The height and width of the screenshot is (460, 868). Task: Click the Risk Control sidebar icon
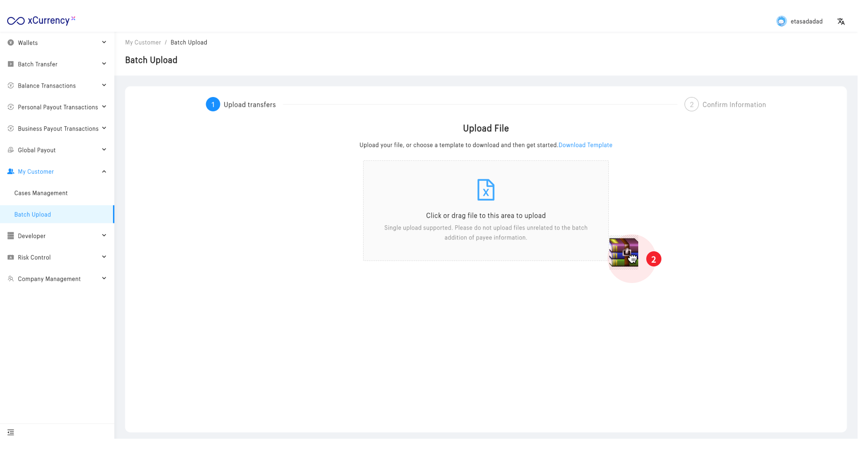pyautogui.click(x=10, y=257)
